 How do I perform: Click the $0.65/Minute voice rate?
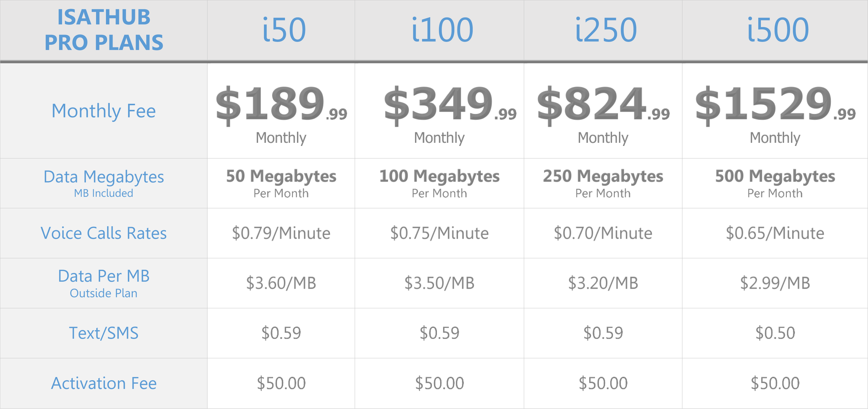point(775,233)
